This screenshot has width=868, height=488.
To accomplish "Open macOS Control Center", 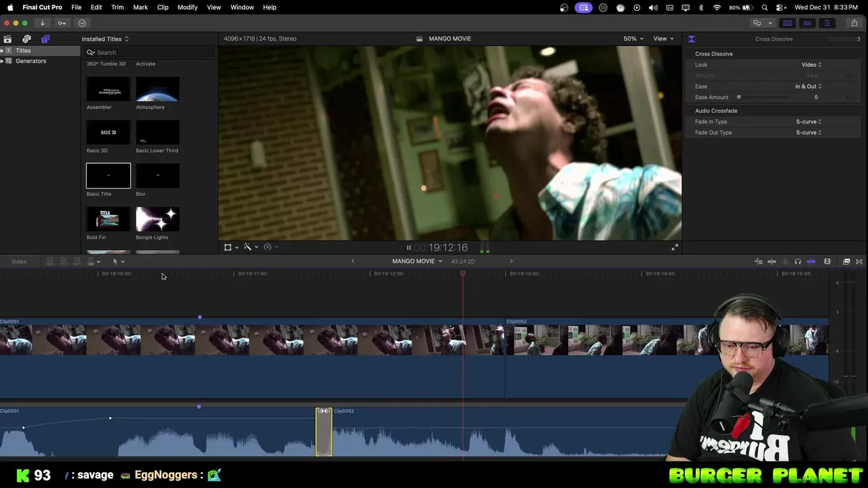I will pyautogui.click(x=781, y=7).
